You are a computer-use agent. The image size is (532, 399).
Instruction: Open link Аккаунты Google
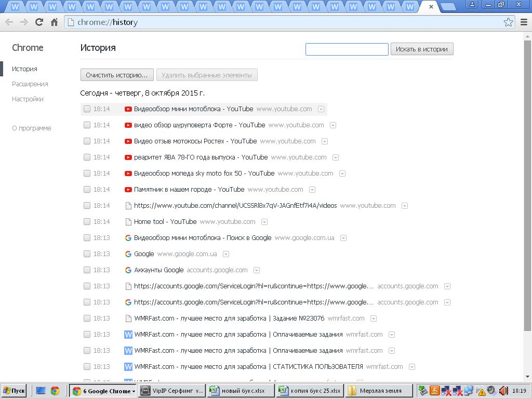coord(159,270)
